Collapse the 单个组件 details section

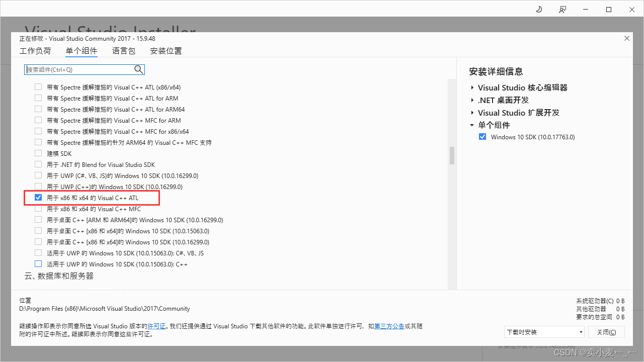472,125
